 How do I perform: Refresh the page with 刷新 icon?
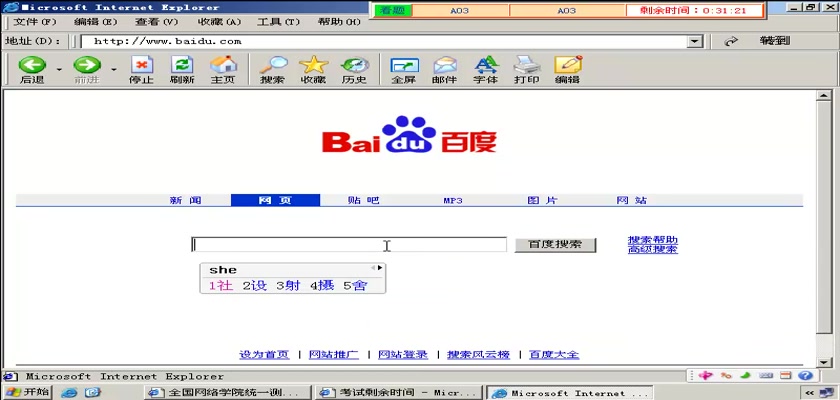(182, 65)
